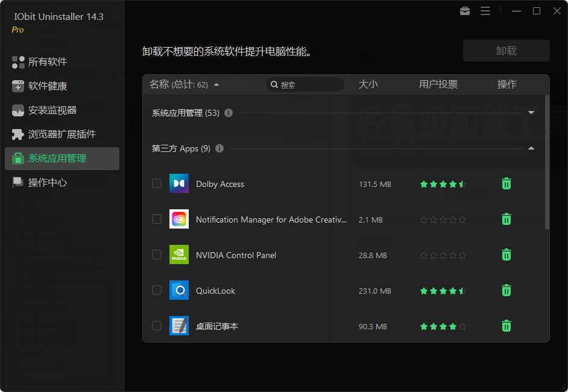This screenshot has height=392, width=568.
Task: Click the 软件健康 sidebar icon
Action: (x=18, y=86)
